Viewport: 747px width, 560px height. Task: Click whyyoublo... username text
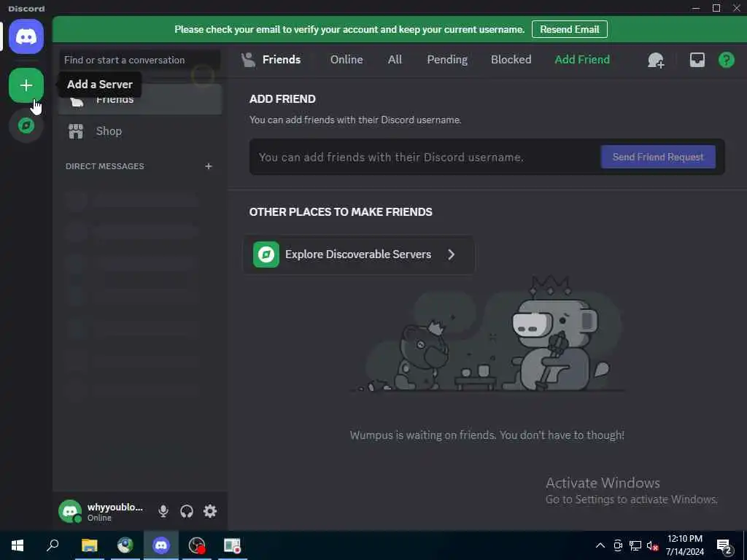115,507
